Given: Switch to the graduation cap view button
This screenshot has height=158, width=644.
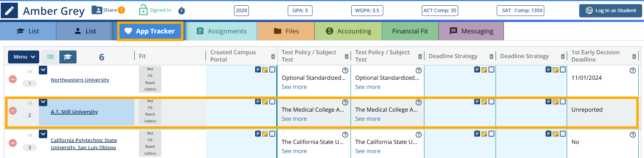Looking at the screenshot, I should coord(68,57).
